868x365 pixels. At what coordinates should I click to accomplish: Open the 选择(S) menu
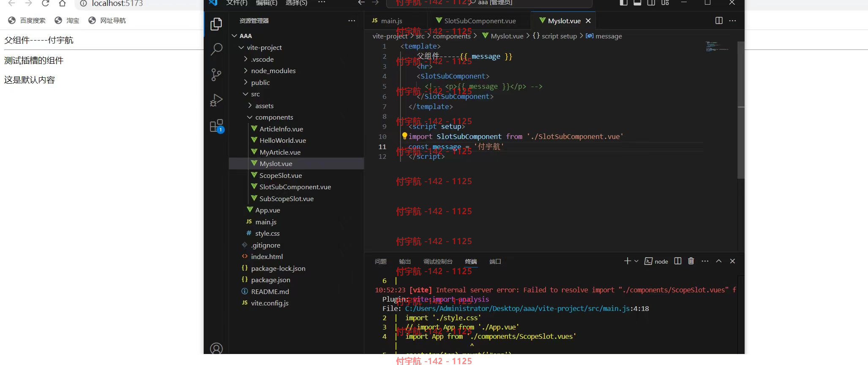pos(296,3)
